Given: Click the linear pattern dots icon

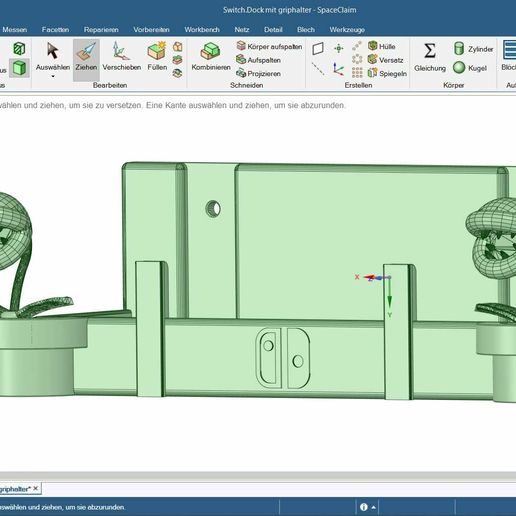Looking at the screenshot, I should (357, 46).
